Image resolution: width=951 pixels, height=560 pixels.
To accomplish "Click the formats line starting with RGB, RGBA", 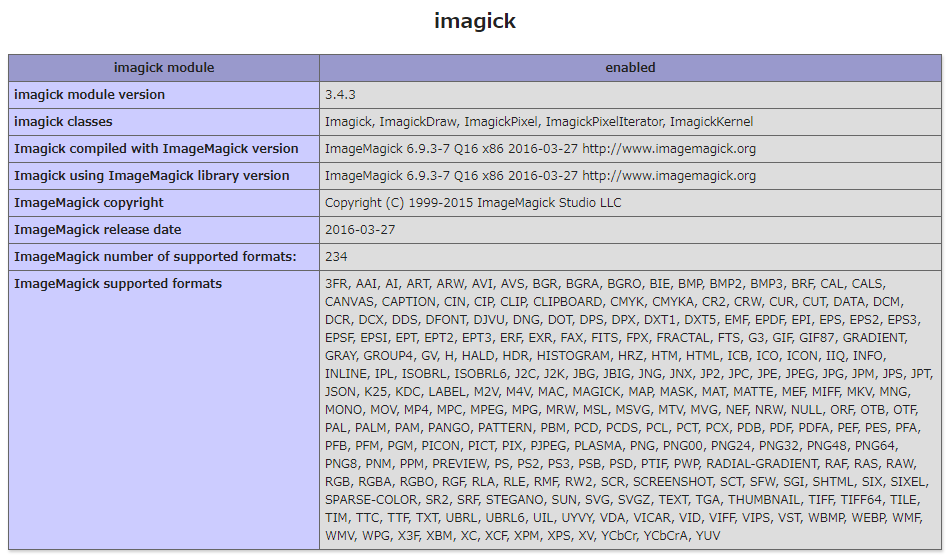I will point(627,482).
